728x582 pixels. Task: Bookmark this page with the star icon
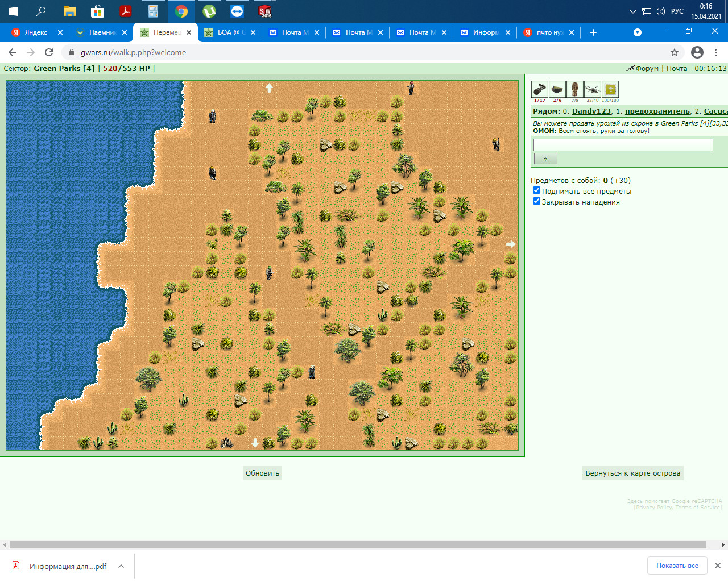(675, 52)
